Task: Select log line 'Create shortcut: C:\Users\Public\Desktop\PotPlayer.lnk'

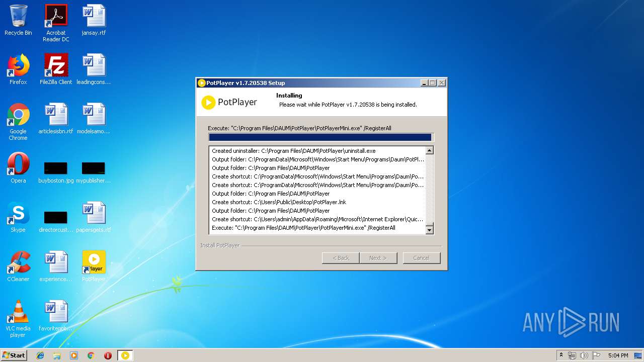Action: [x=279, y=202]
